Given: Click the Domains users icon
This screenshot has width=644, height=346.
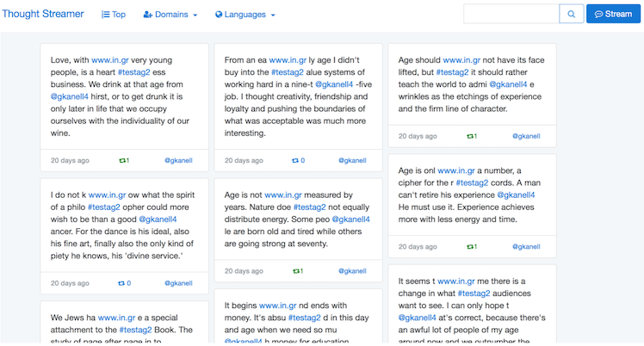Looking at the screenshot, I should tap(147, 15).
